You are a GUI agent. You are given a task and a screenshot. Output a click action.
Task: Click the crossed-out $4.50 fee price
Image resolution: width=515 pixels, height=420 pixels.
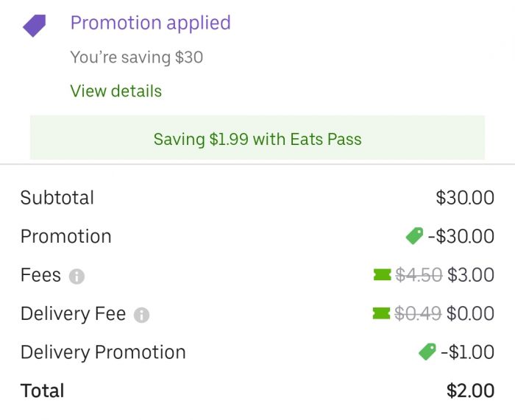pyautogui.click(x=419, y=275)
